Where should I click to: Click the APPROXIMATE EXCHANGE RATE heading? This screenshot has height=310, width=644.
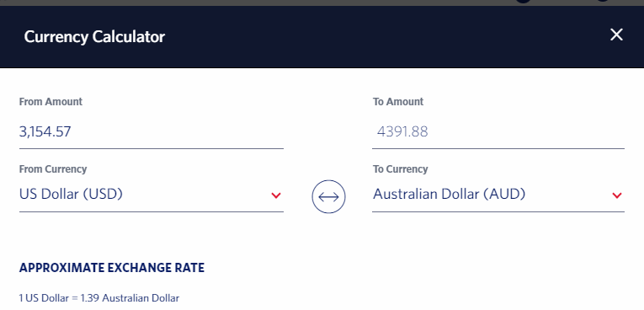point(112,268)
